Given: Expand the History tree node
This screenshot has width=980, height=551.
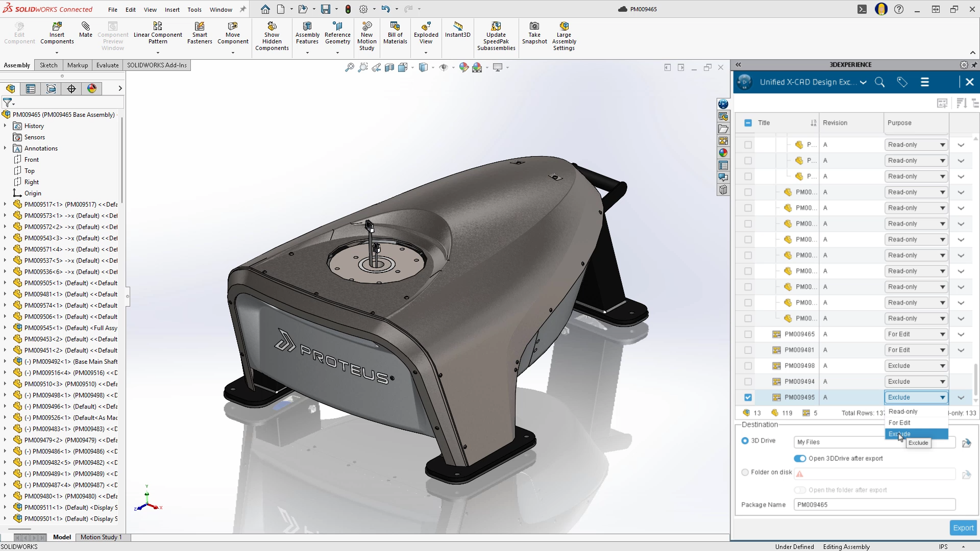Looking at the screenshot, I should pos(5,126).
